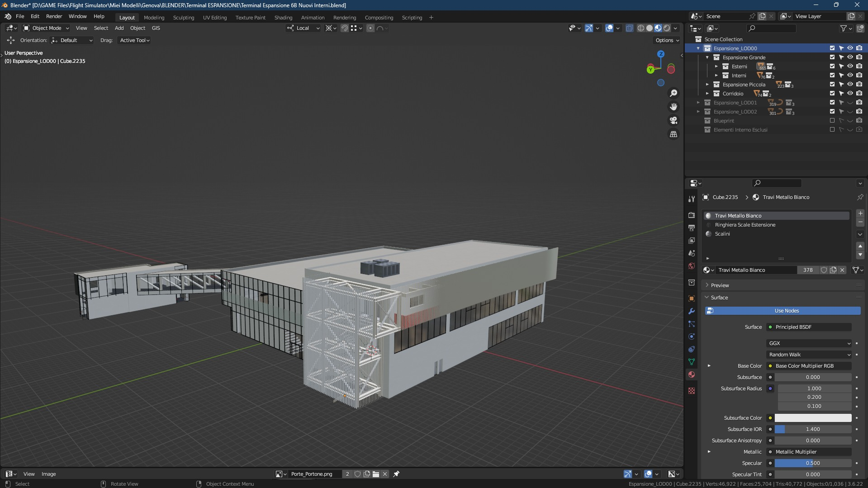
Task: Hide the Corridoio collection with eye icon
Action: tap(850, 94)
